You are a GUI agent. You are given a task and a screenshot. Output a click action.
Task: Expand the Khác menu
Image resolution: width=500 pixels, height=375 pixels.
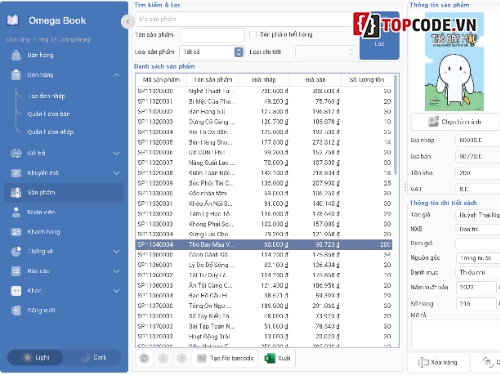coord(116,291)
